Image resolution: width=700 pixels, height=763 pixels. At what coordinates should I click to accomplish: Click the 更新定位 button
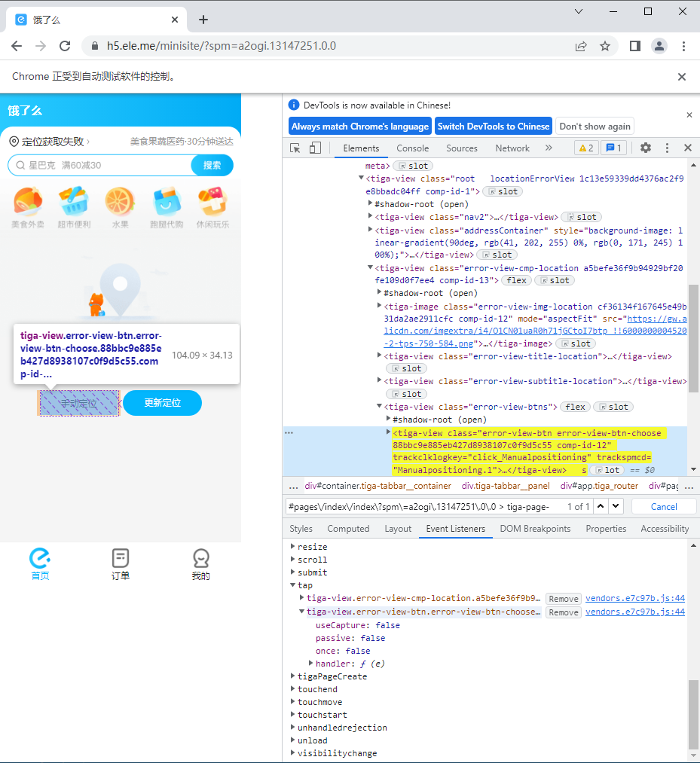coord(162,403)
